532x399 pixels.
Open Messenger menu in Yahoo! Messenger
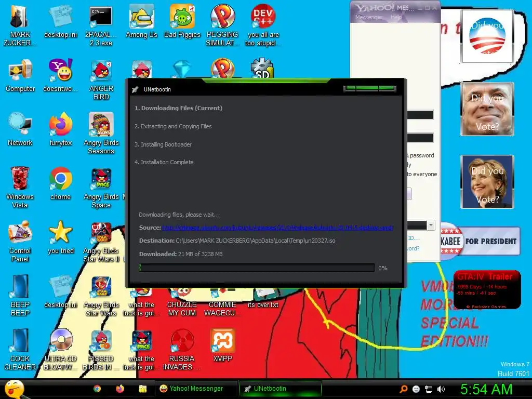pos(368,17)
